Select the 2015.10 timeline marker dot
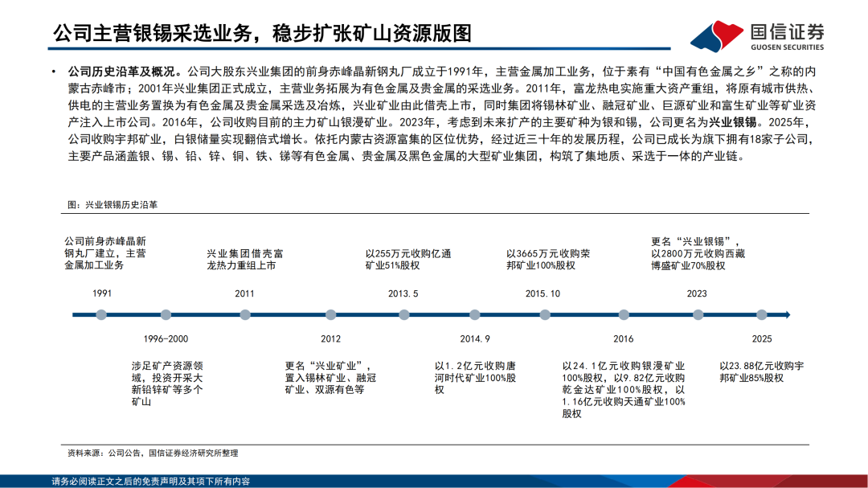868x488 pixels. pyautogui.click(x=545, y=314)
